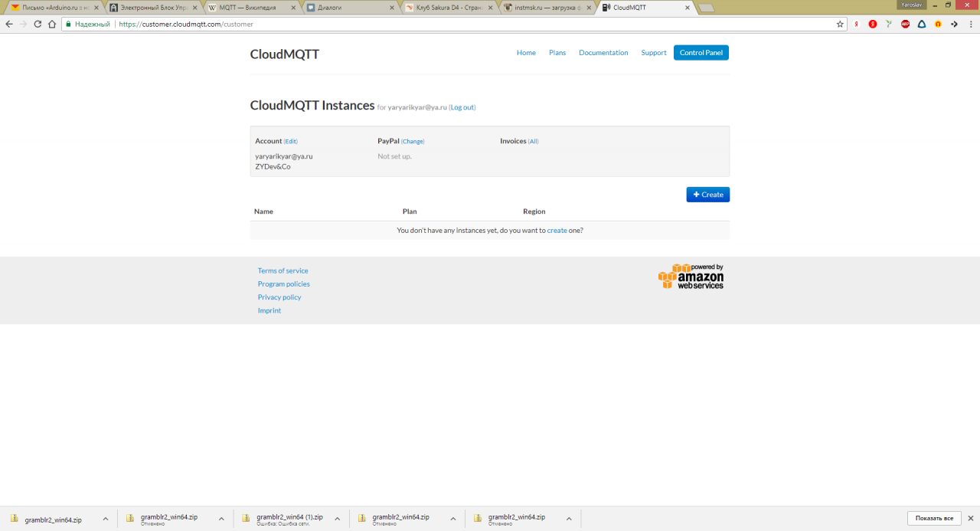Click the CloudMQTT Instances heading
Image resolution: width=980 pixels, height=531 pixels.
(312, 106)
